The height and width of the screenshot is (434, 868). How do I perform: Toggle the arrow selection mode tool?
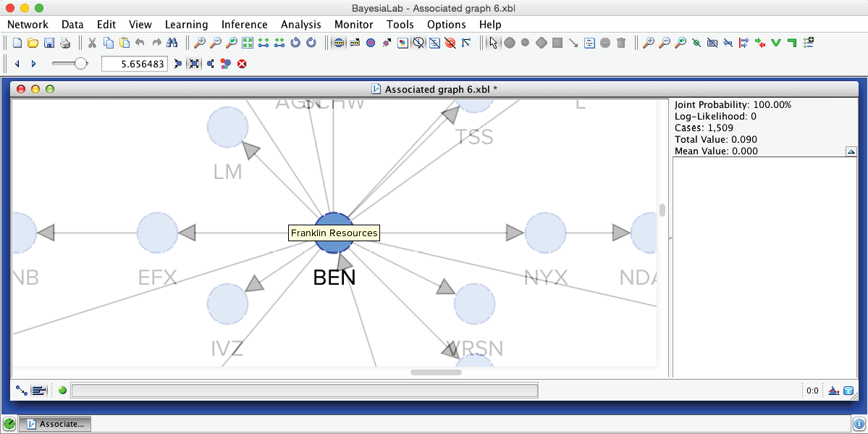pos(494,43)
